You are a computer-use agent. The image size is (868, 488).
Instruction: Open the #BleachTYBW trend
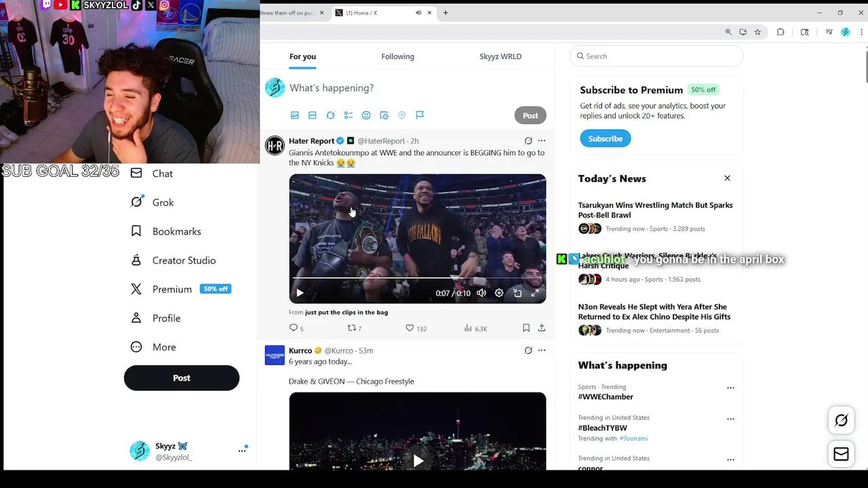[603, 428]
